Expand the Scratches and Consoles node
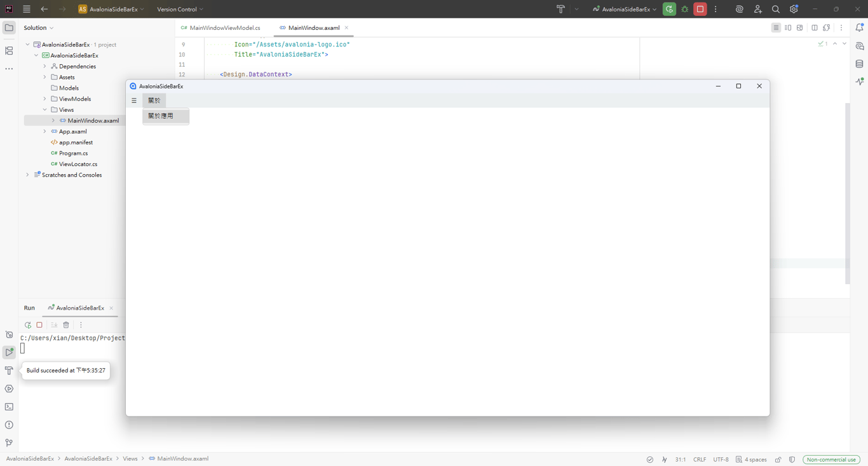The image size is (868, 466). pos(27,175)
